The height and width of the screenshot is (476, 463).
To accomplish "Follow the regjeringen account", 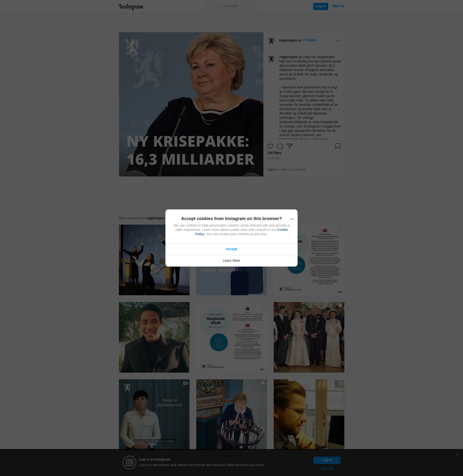I will pyautogui.click(x=310, y=40).
